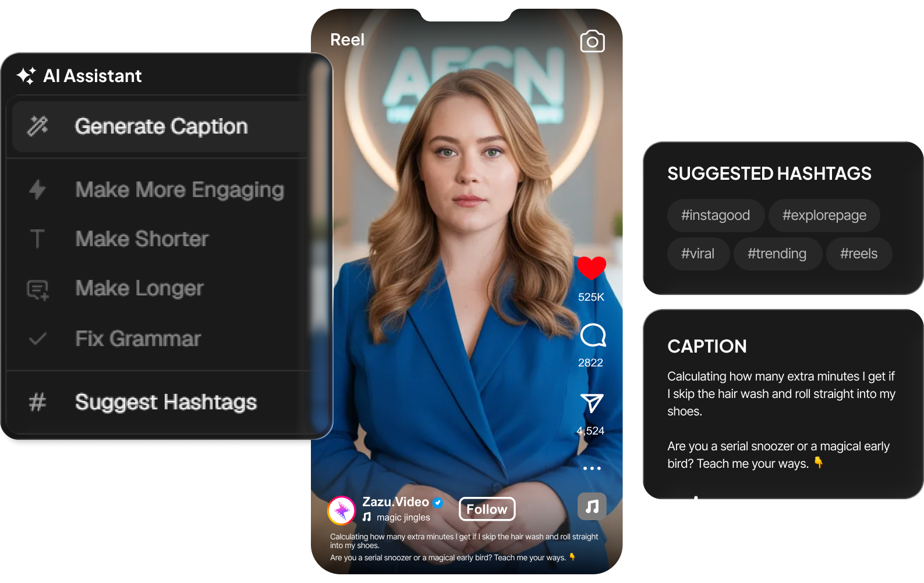Click the hash icon beside Suggest Hashtags
This screenshot has height=583, width=924.
pyautogui.click(x=38, y=402)
